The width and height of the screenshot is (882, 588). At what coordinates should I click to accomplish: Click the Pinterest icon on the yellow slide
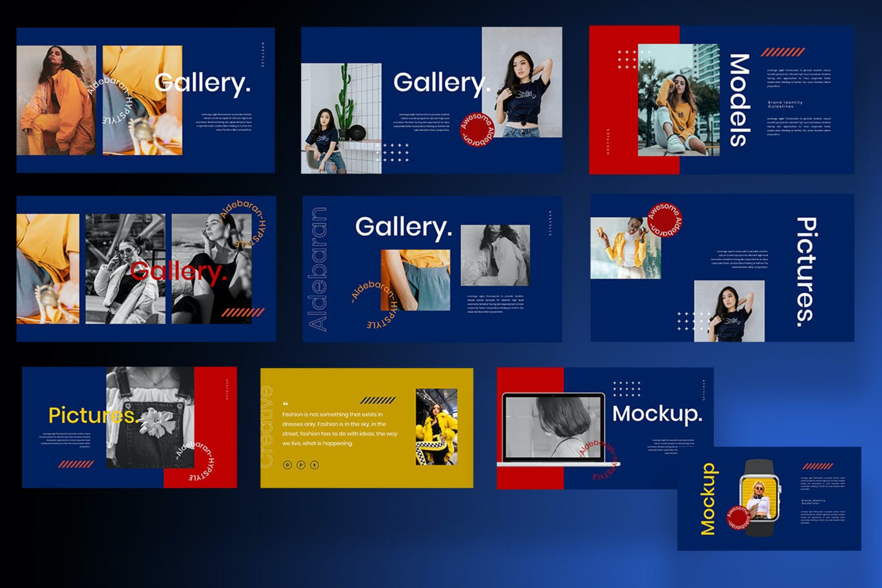click(x=288, y=465)
